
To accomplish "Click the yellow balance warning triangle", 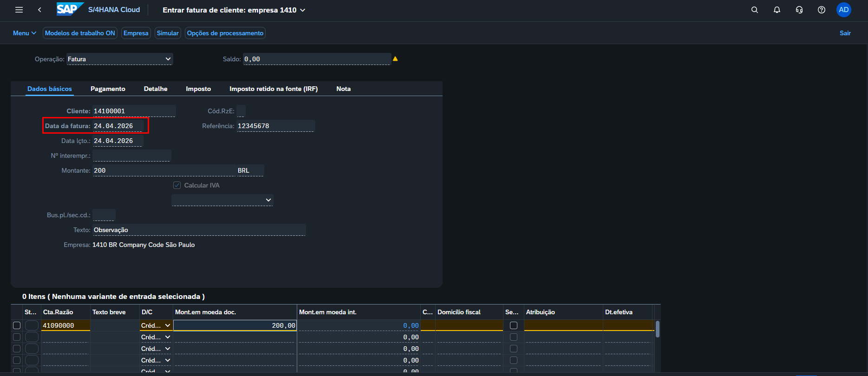I will tap(395, 59).
